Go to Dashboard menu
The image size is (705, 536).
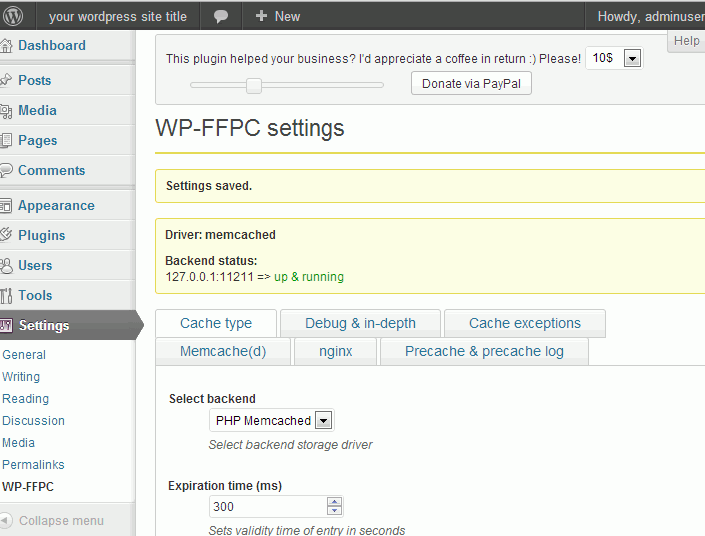point(52,45)
